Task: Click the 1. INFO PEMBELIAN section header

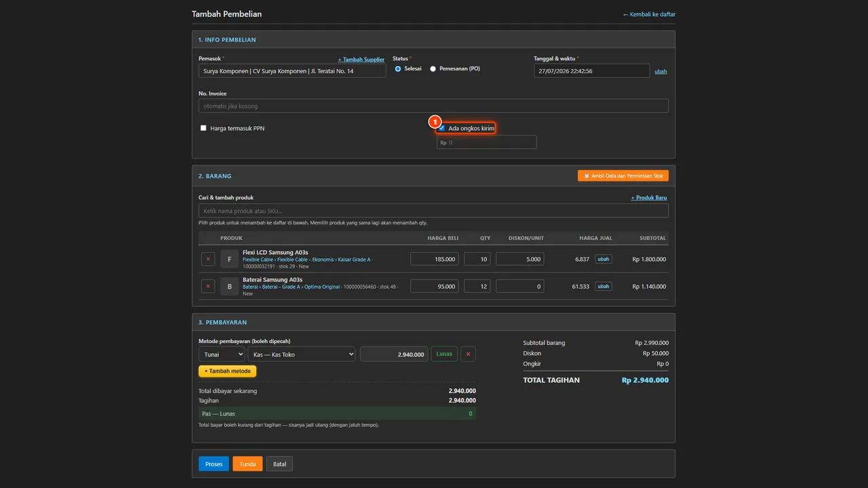Action: click(x=227, y=40)
